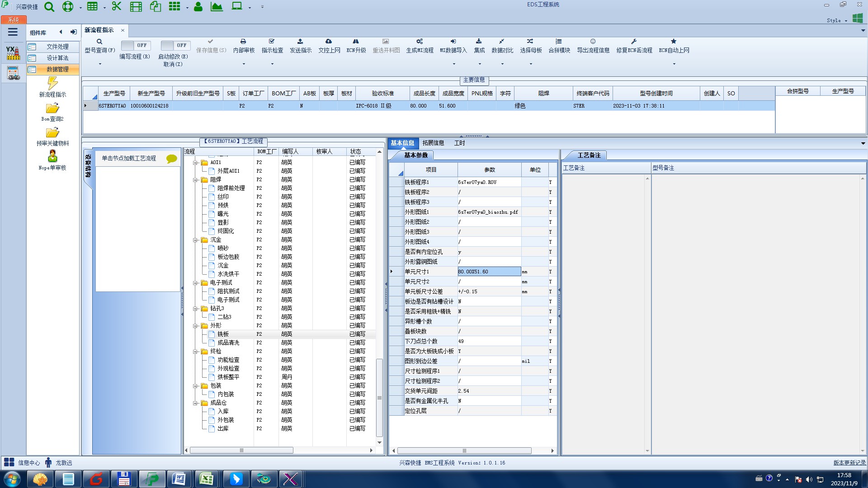Click the 发送指示 upload icon
This screenshot has height=488, width=868.
(x=300, y=42)
